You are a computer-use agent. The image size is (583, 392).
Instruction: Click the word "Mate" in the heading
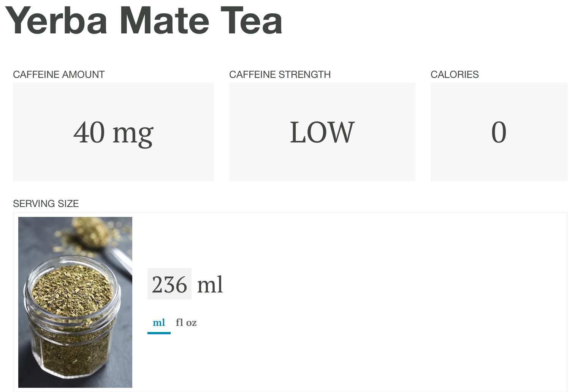click(x=164, y=21)
